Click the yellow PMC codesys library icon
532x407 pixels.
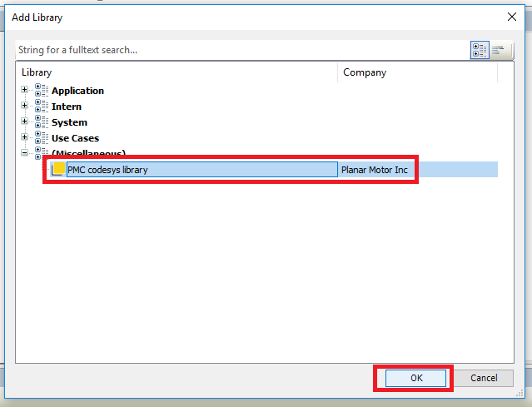58,170
